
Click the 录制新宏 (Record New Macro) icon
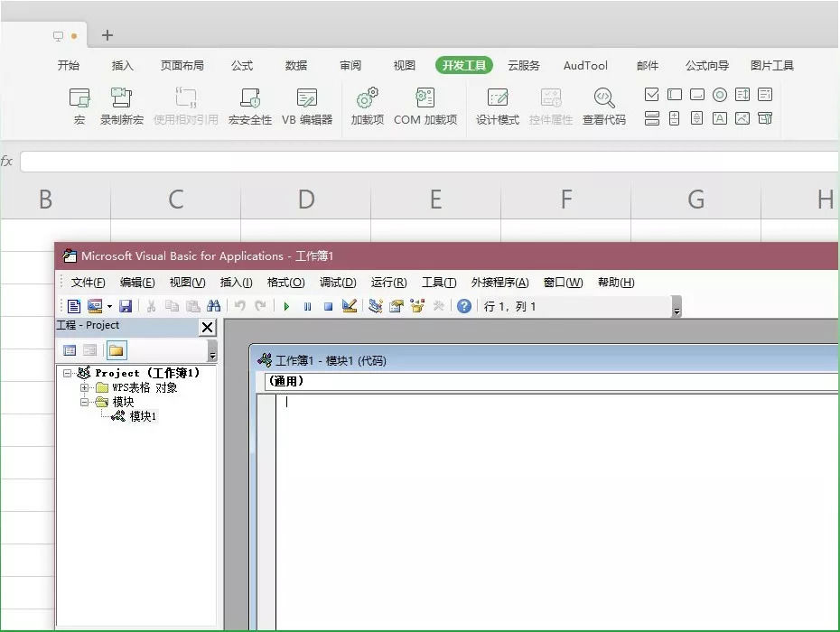(x=121, y=99)
